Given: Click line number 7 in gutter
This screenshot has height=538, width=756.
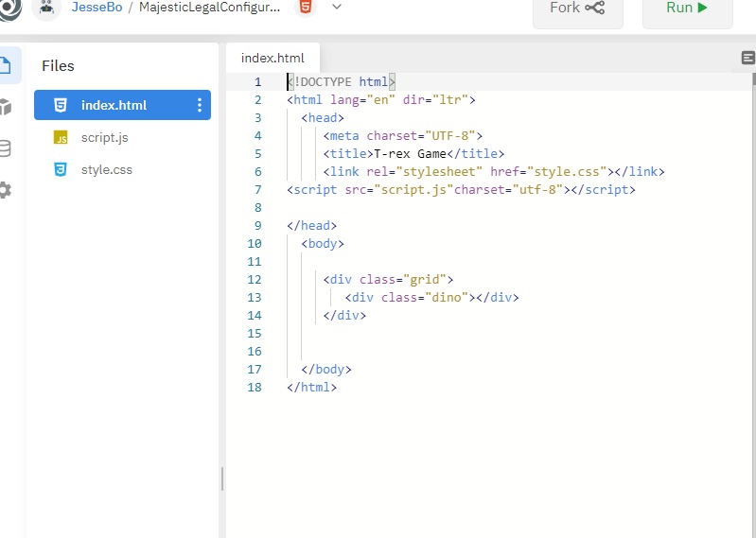Looking at the screenshot, I should (258, 190).
